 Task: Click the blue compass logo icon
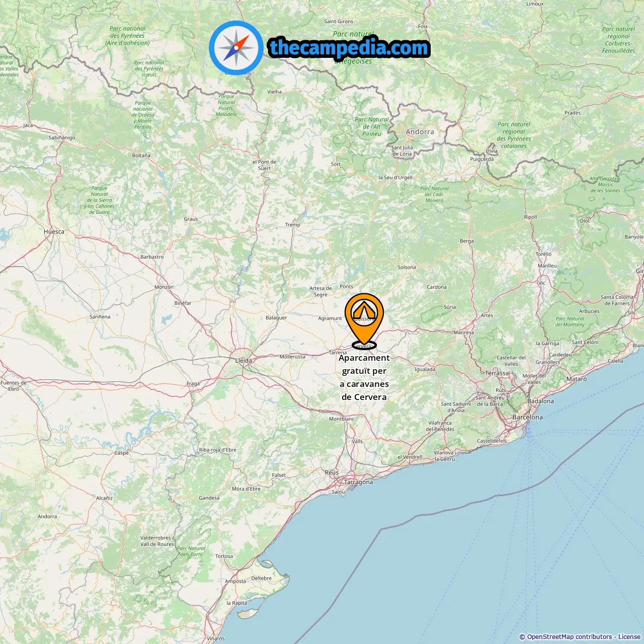click(x=236, y=48)
